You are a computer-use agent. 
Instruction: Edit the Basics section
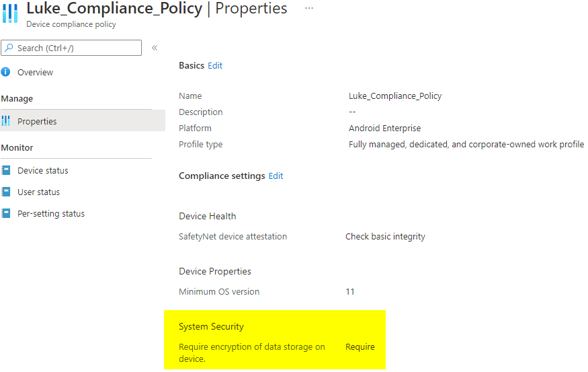(x=215, y=65)
